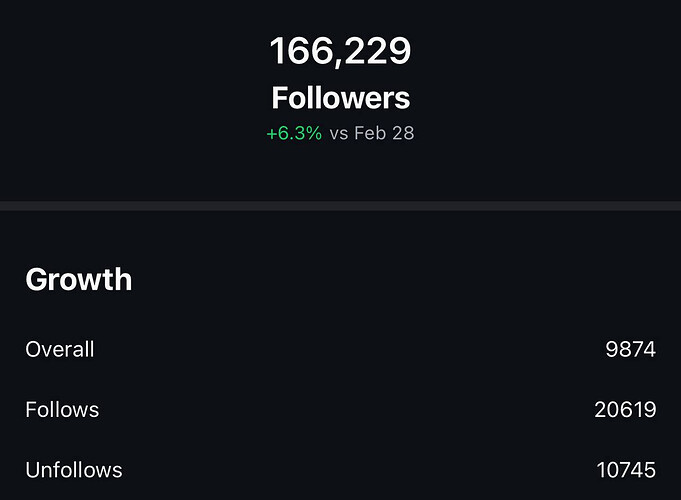Click the '166' part of the follower count
This screenshot has height=500, width=681.
click(x=301, y=51)
